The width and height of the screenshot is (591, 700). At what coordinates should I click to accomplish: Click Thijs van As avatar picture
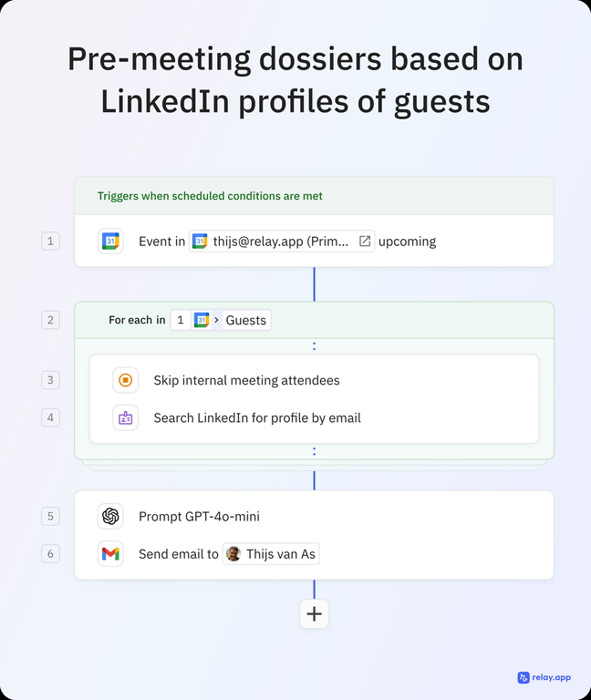click(234, 554)
